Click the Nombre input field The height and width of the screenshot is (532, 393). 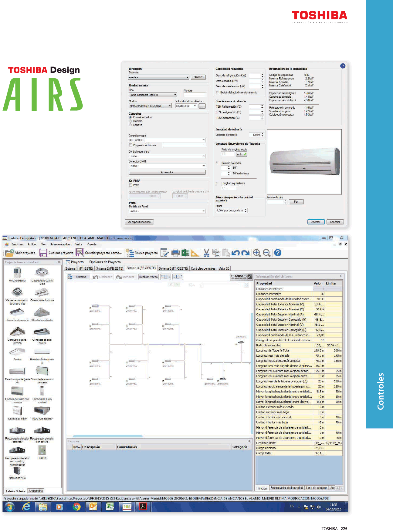click(195, 95)
